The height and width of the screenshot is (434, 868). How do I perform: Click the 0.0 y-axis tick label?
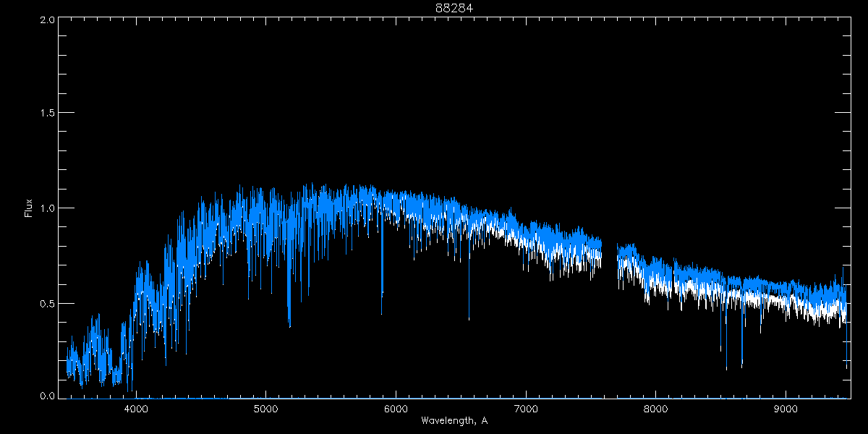(46, 396)
